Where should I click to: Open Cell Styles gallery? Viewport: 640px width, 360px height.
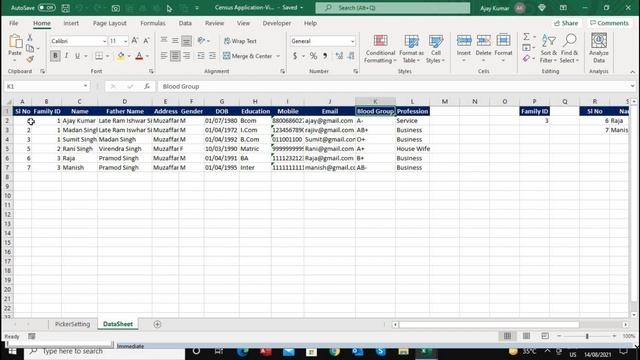[x=436, y=49]
